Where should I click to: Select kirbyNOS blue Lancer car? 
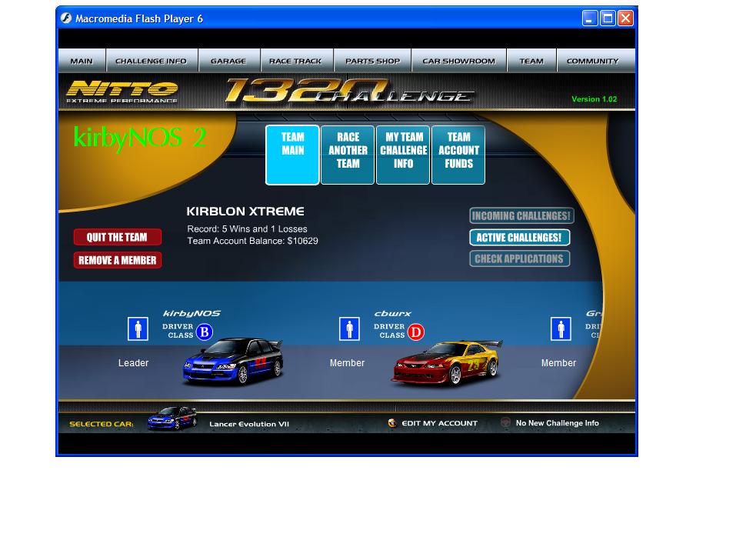coord(233,362)
